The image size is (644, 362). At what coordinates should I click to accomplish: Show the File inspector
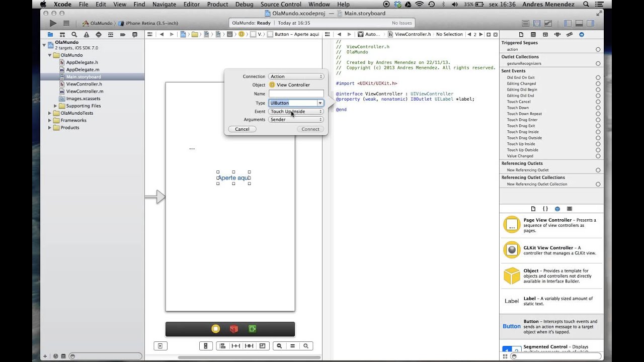pos(521,35)
